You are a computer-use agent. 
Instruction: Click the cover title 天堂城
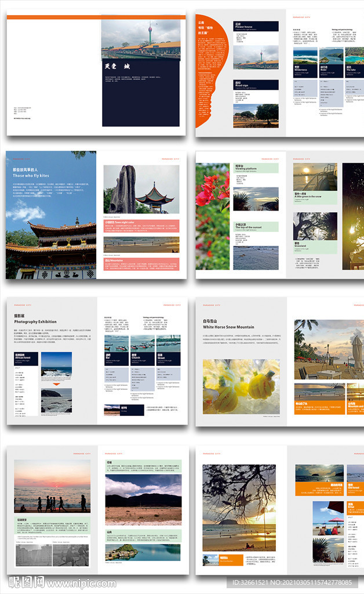tap(117, 66)
